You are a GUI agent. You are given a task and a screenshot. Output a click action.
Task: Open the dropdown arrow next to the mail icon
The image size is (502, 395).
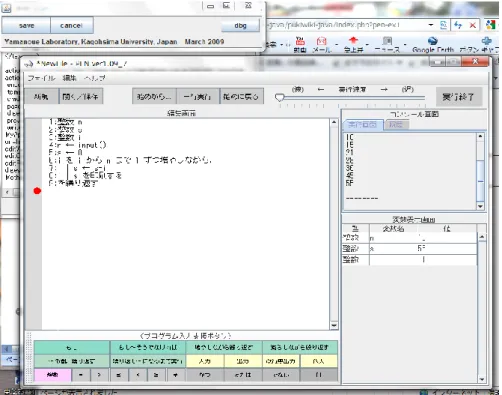(337, 44)
